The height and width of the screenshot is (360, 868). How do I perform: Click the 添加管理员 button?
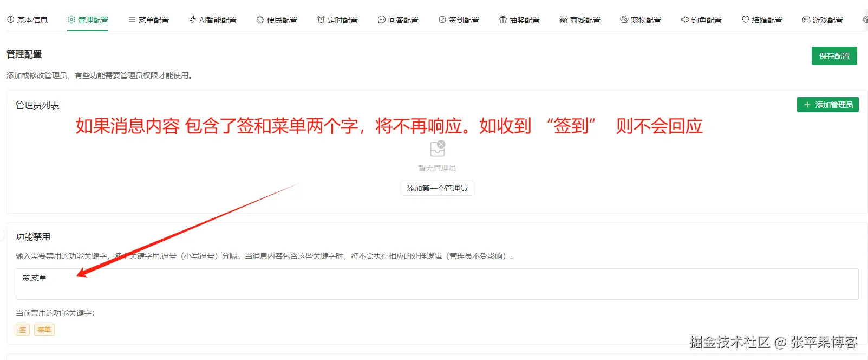[x=827, y=105]
